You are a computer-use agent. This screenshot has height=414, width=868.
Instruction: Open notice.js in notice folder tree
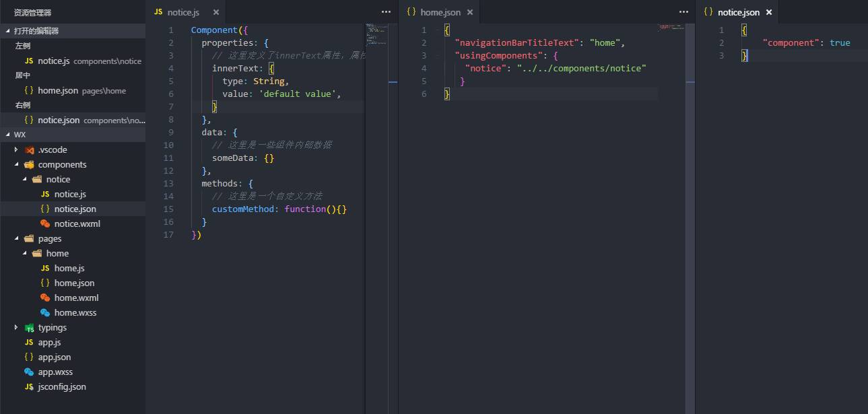(73, 194)
